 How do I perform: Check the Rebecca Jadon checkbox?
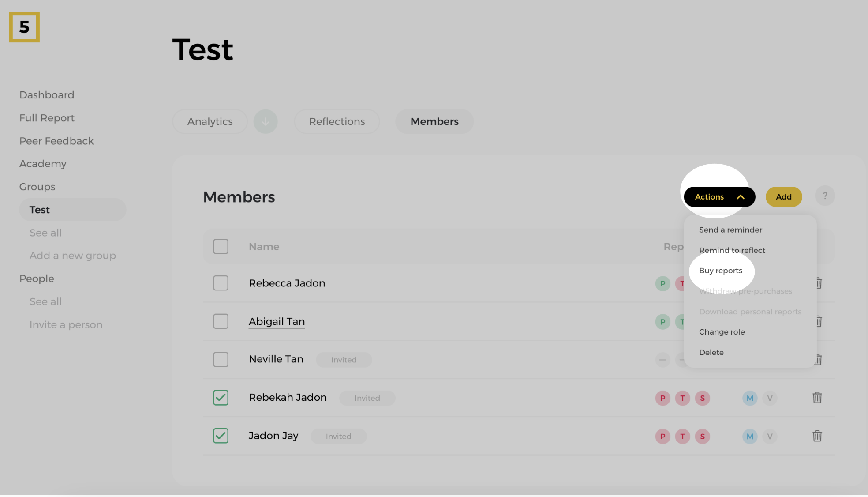click(x=221, y=283)
